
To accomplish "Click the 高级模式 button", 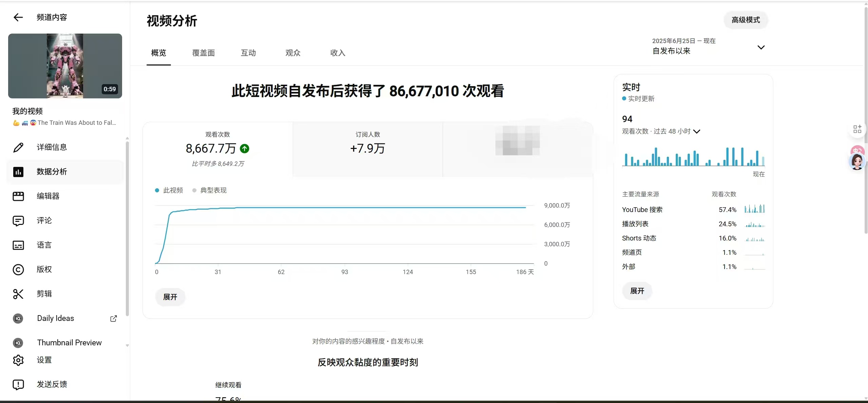I will point(745,20).
